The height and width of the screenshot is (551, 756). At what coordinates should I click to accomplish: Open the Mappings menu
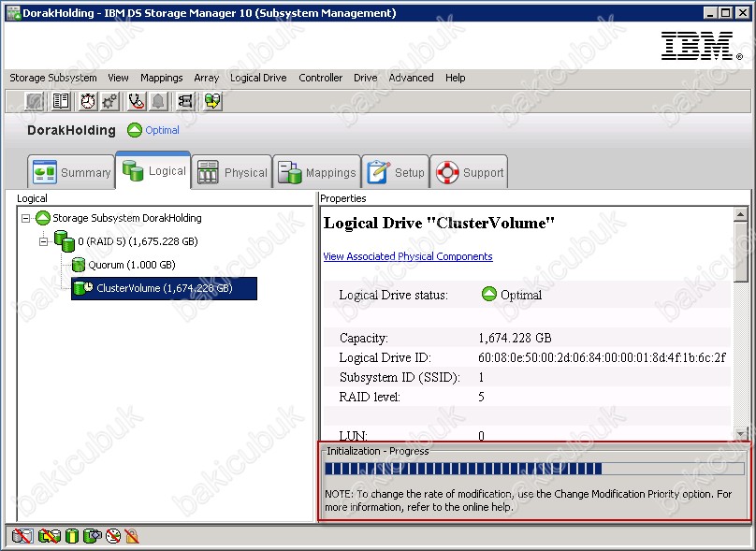coord(162,78)
